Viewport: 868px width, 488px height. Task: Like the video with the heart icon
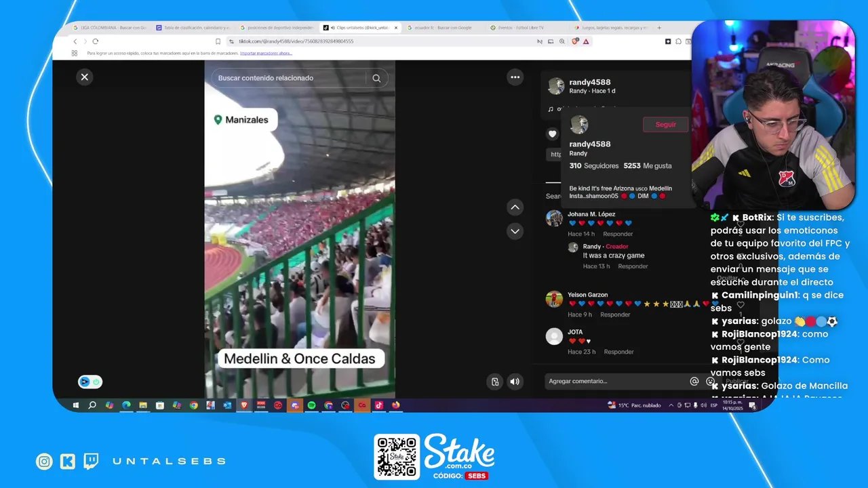coord(552,134)
